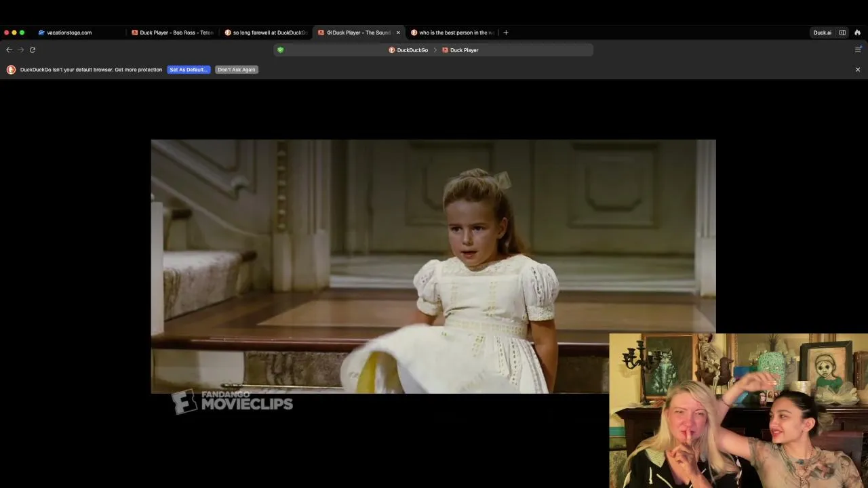Switch to who is the best person tab
This screenshot has height=488, width=868.
click(452, 33)
